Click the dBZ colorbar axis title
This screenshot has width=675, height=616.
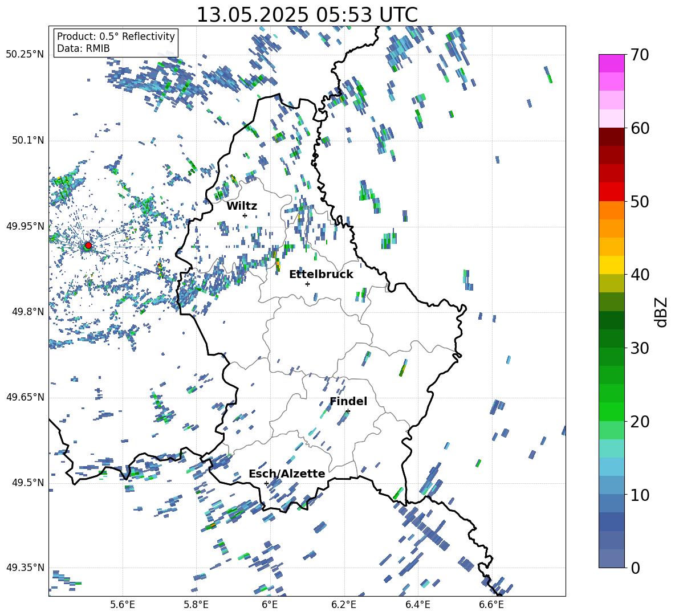662,312
